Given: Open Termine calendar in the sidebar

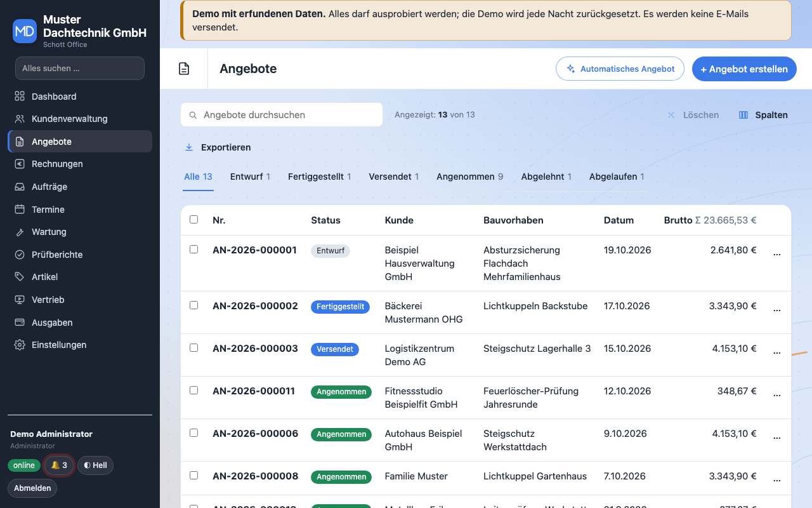Looking at the screenshot, I should point(80,210).
